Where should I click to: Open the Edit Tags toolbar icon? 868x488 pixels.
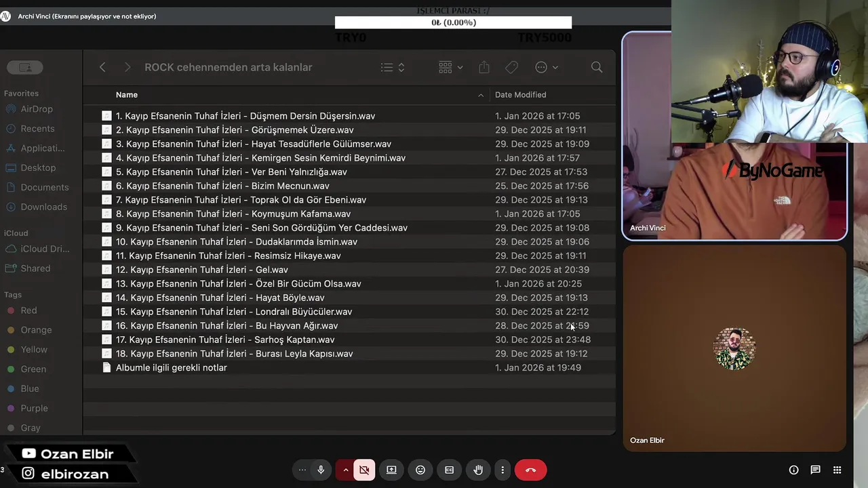pyautogui.click(x=511, y=67)
